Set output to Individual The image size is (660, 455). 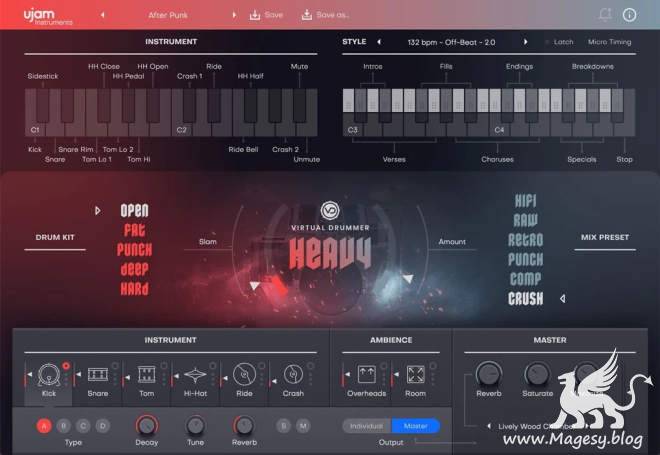tap(367, 426)
